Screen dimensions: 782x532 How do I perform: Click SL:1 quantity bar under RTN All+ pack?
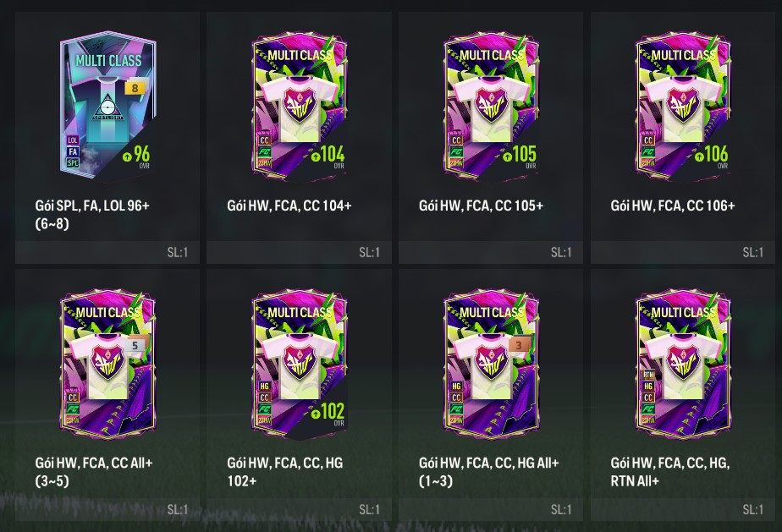click(683, 509)
